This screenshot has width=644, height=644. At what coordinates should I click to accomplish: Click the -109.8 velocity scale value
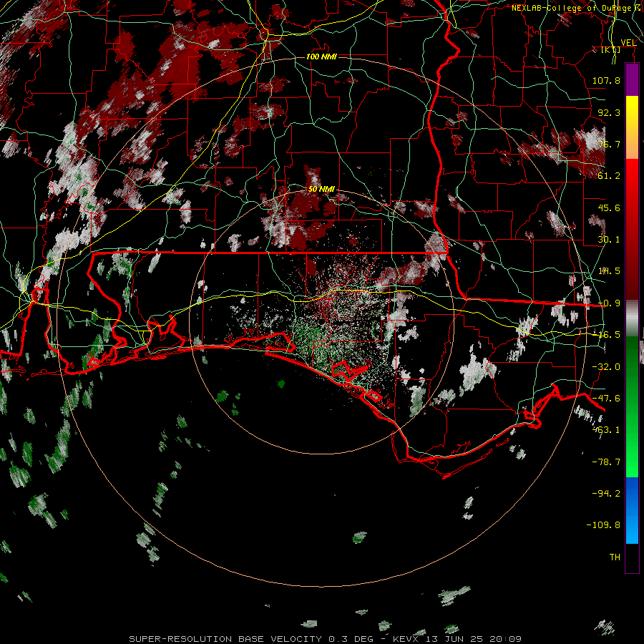pos(604,525)
